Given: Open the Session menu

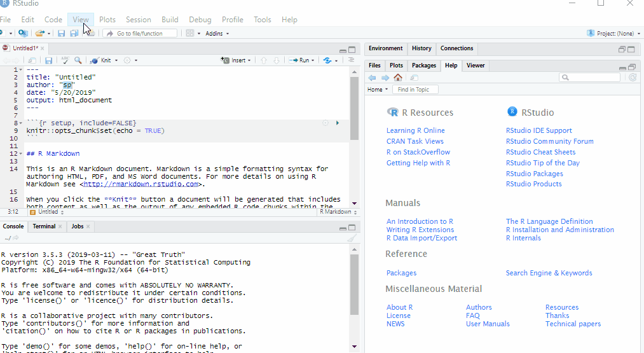Looking at the screenshot, I should click(x=139, y=20).
